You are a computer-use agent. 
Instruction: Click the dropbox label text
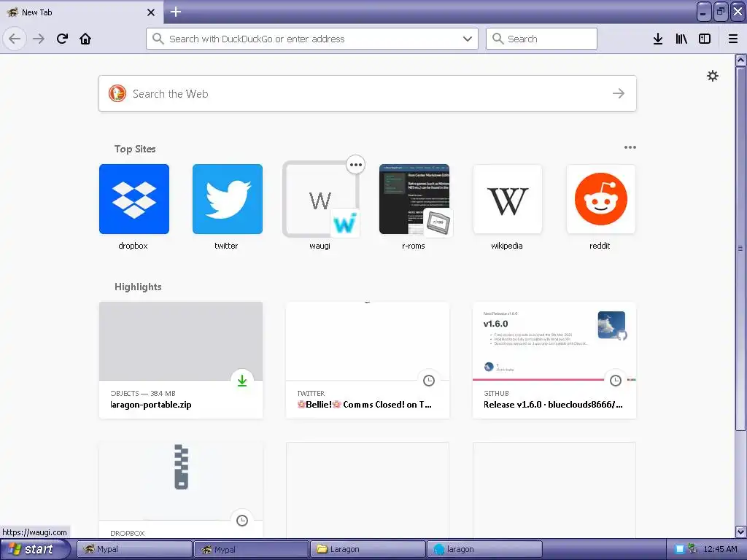[133, 246]
